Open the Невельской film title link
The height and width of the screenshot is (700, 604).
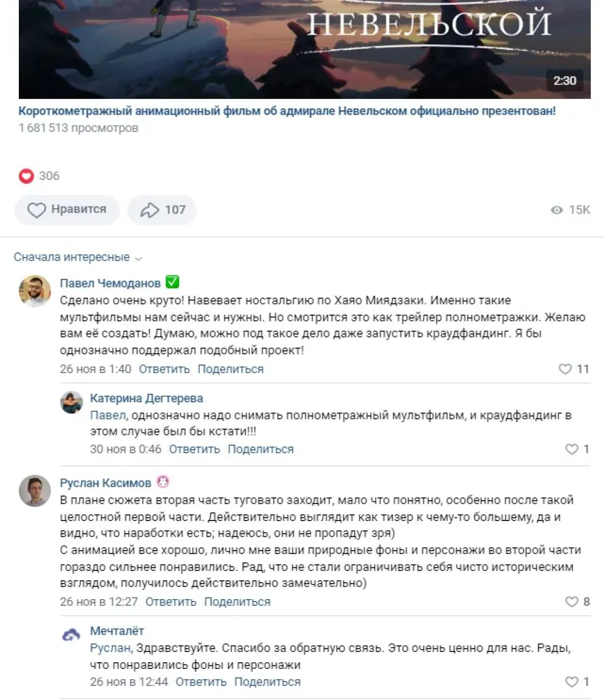[x=287, y=111]
